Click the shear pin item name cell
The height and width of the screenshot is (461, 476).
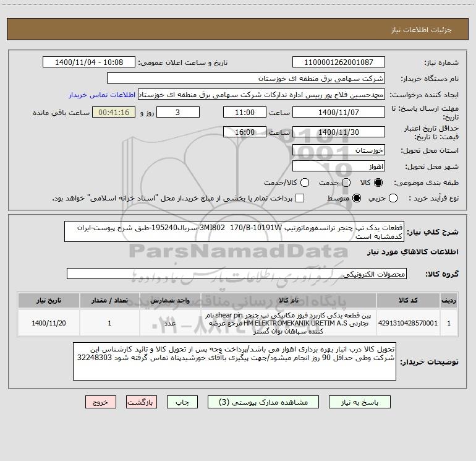pyautogui.click(x=289, y=323)
